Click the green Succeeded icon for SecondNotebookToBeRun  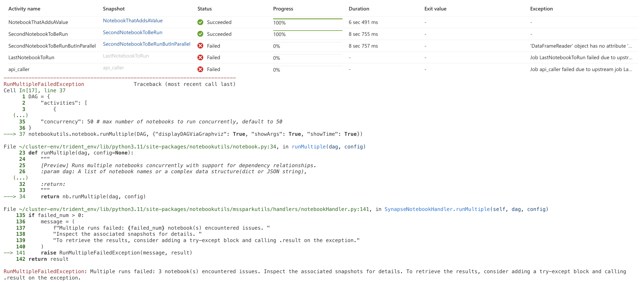[x=200, y=34]
